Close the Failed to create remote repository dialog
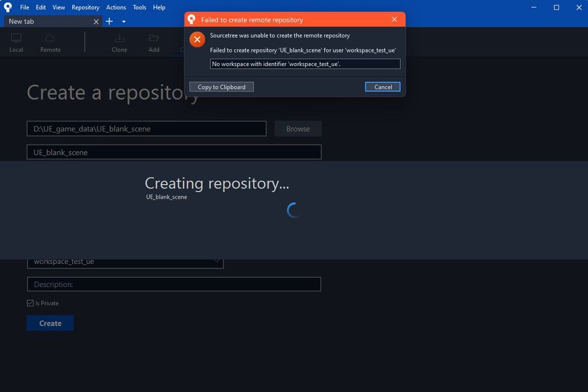588x392 pixels. click(394, 19)
